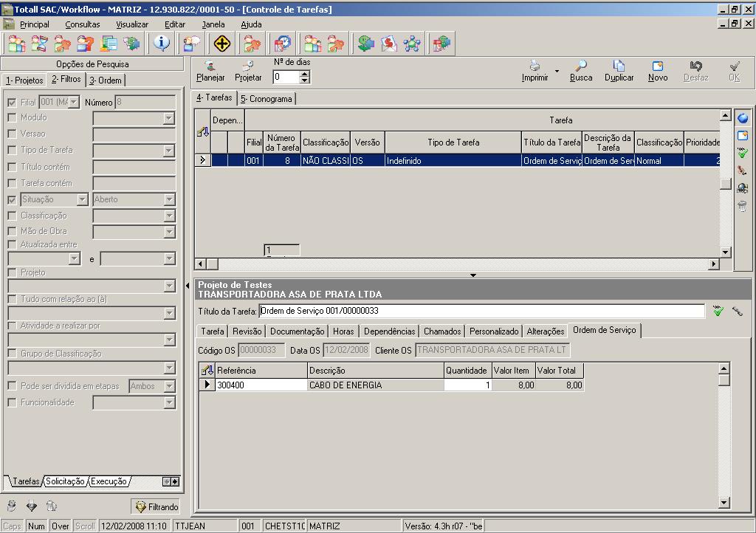The height and width of the screenshot is (533, 756).
Task: Enable the Mão de Obra checkbox
Action: [12, 231]
